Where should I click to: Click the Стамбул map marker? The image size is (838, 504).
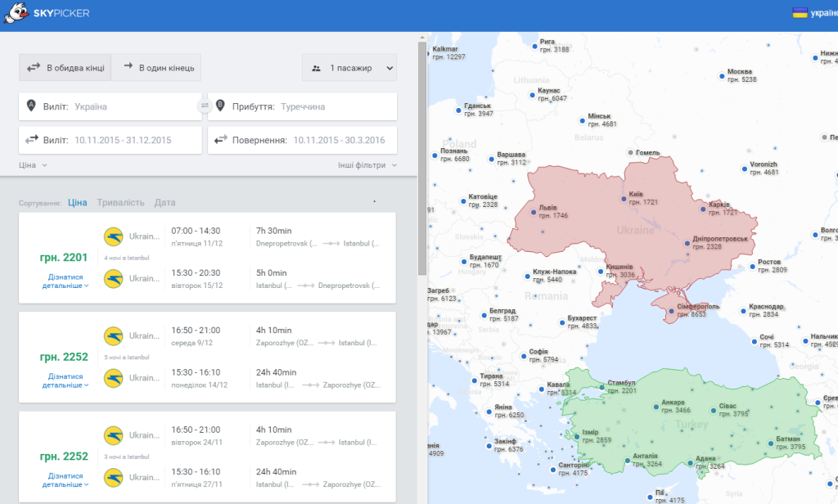pos(602,387)
